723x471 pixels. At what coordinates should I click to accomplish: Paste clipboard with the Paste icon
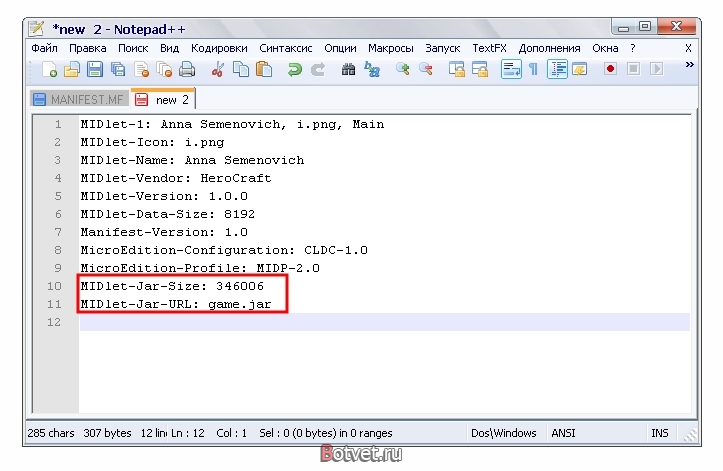264,70
